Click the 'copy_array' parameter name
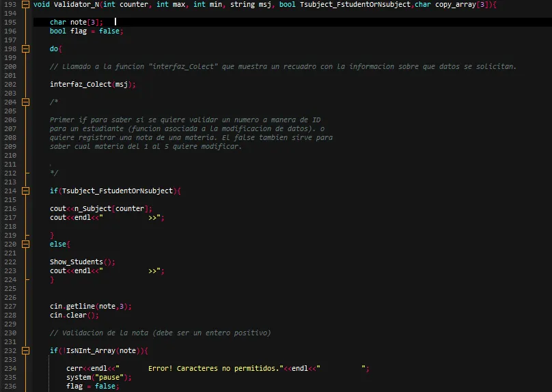 456,5
